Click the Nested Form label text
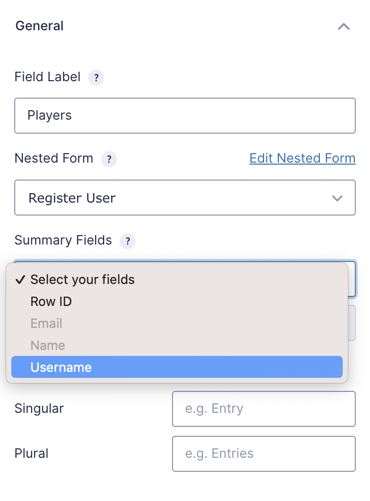The width and height of the screenshot is (370, 501). (x=54, y=158)
